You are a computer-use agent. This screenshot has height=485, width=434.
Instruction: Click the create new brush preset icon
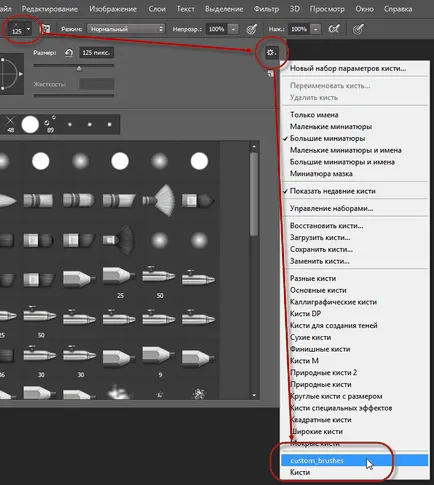click(x=270, y=74)
